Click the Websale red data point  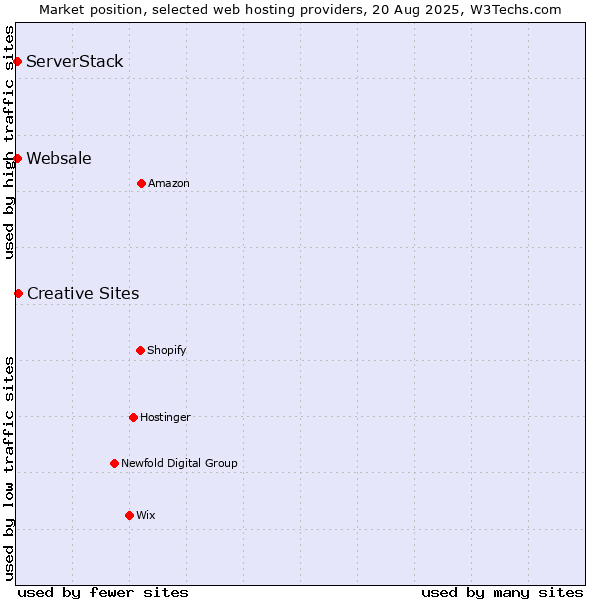pos(17,158)
